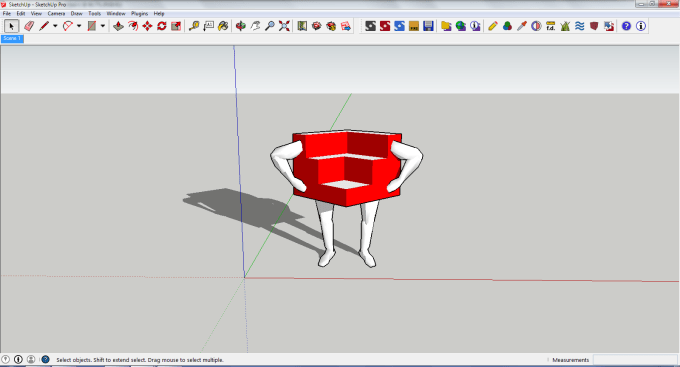Click the black S plugin icon
Screen dimensions: 680x367
tap(370, 26)
